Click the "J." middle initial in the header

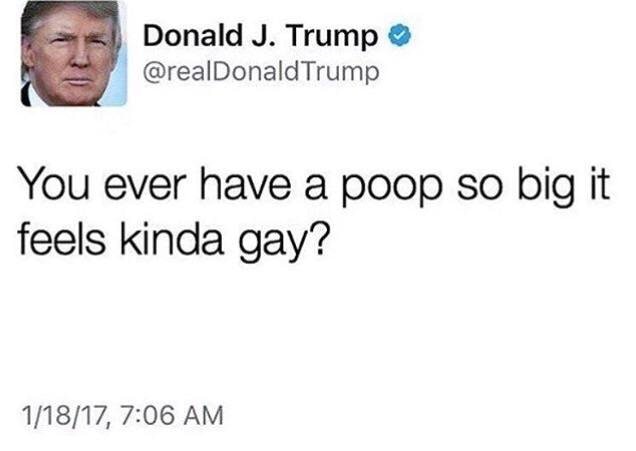265,36
